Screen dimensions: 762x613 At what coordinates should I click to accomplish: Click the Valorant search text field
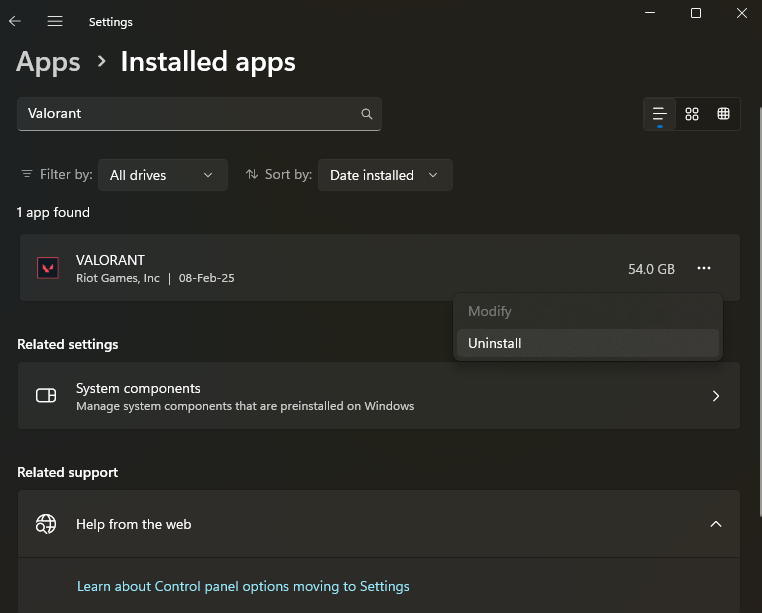190,114
